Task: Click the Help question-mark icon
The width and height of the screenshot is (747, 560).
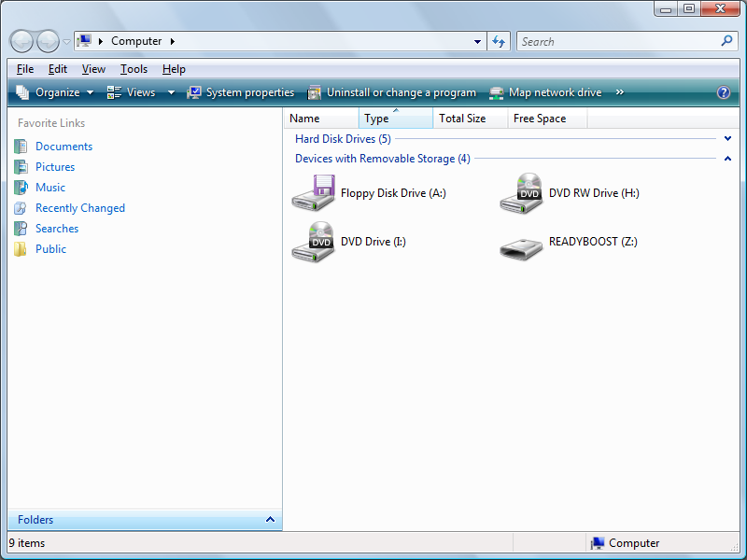Action: click(726, 91)
